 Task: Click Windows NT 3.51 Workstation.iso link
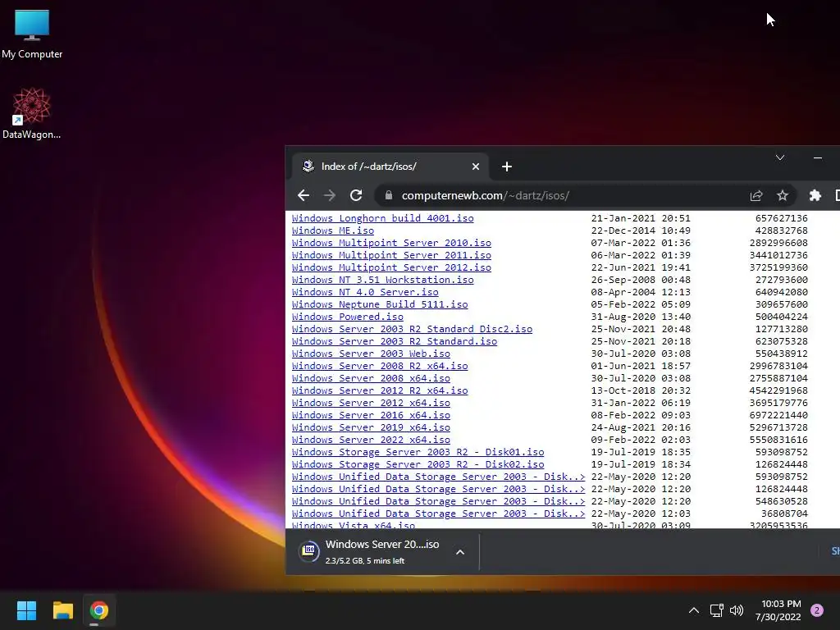coord(382,280)
